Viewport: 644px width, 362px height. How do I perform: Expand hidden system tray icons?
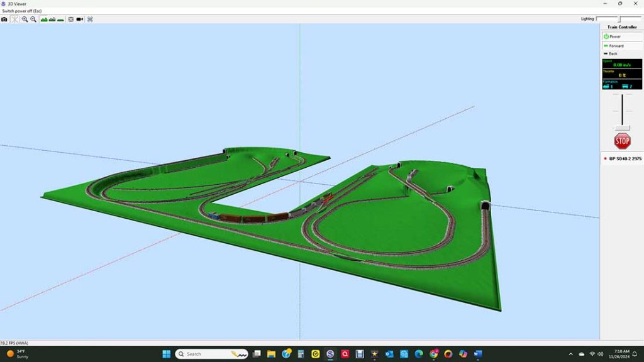[x=571, y=354]
